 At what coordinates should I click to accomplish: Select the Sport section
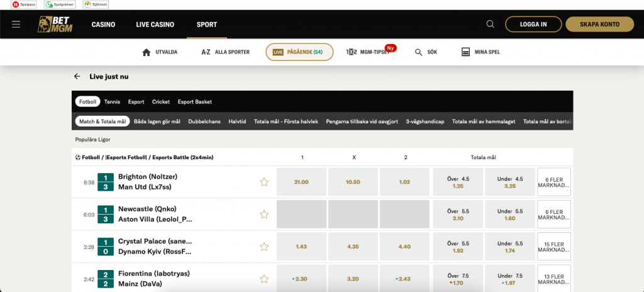(206, 25)
